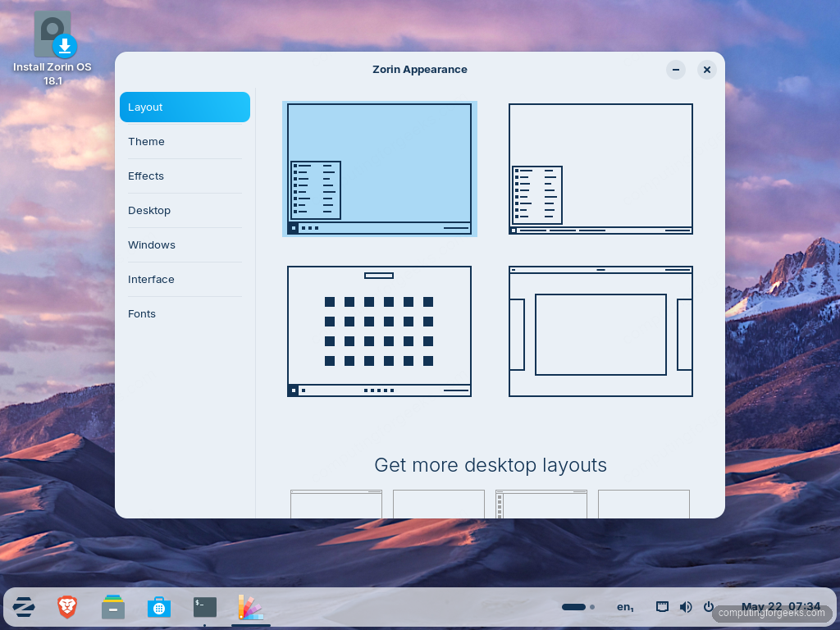Viewport: 840px width, 630px height.
Task: Select the highlighted Windows-like layout thumbnail
Action: 379,169
